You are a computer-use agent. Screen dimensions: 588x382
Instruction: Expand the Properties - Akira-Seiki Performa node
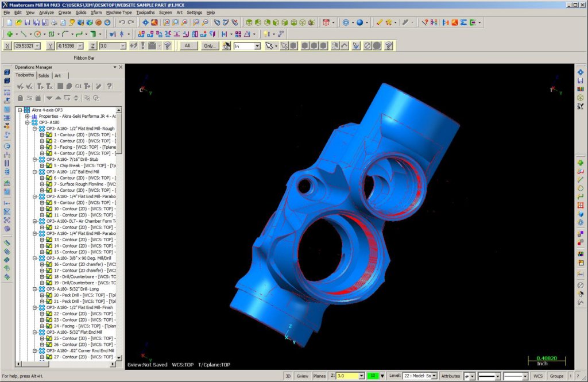[28, 117]
